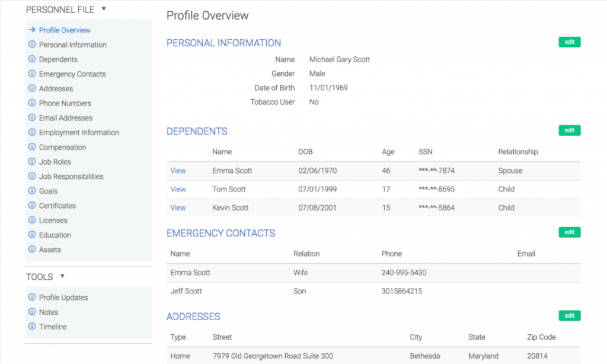Click edit next to PERSONAL INFORMATION

point(569,42)
